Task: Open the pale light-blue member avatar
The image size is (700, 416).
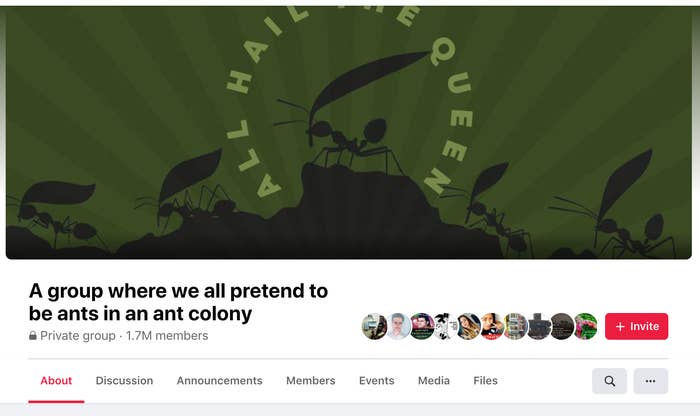Action: (398, 326)
